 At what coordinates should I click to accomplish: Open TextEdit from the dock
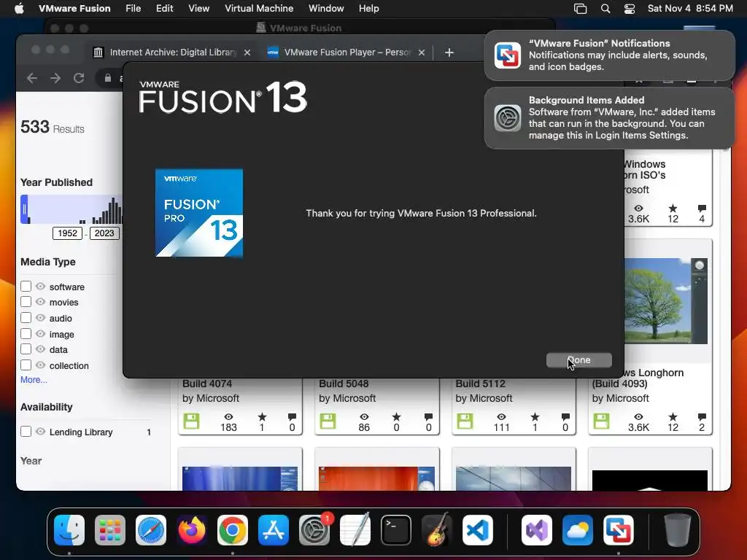click(355, 529)
